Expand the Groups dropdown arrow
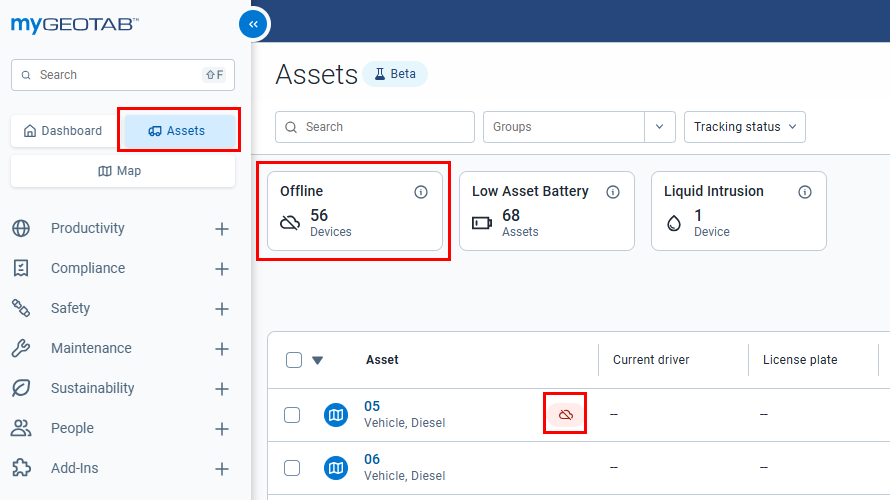The image size is (890, 500). coord(660,127)
